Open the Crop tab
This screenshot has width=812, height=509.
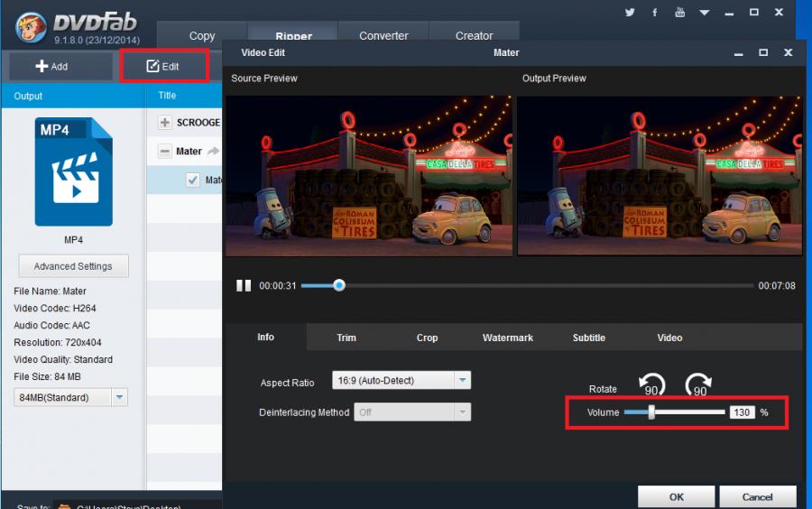click(427, 338)
